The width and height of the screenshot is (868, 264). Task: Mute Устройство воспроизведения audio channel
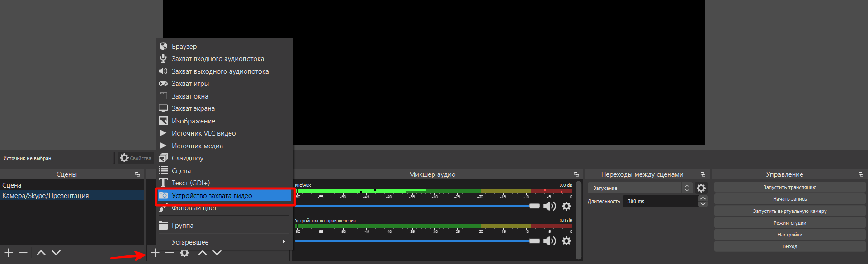(x=549, y=241)
